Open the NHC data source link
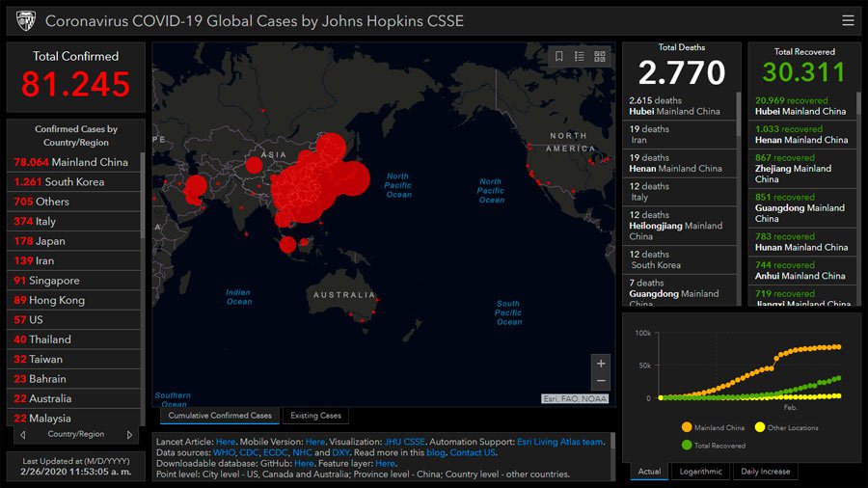 [x=302, y=452]
